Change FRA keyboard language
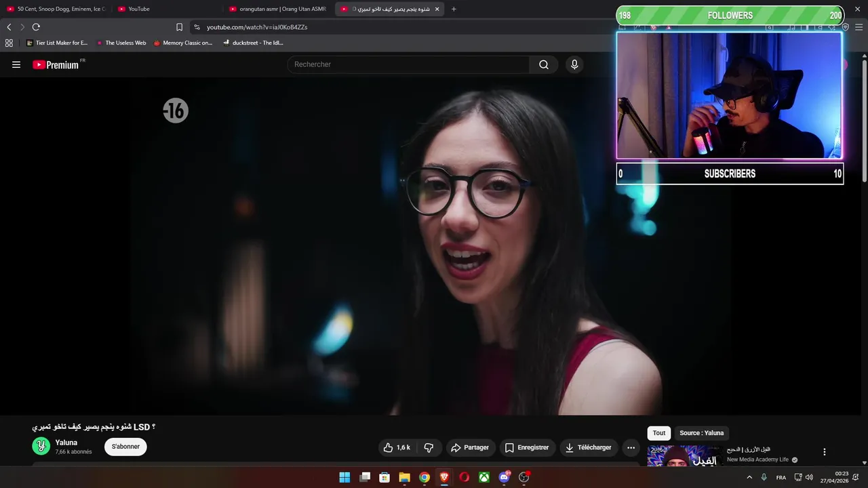Image resolution: width=868 pixels, height=488 pixels. coord(781,477)
